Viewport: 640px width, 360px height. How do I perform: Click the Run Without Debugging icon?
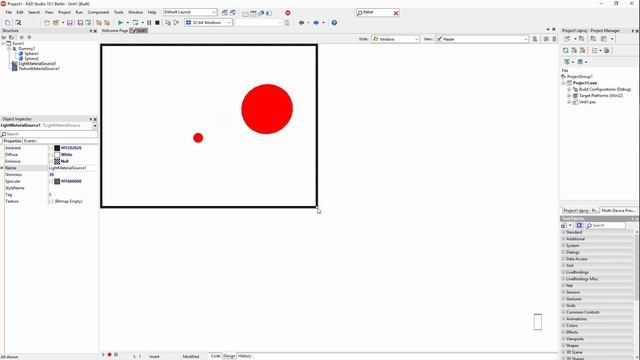[136, 23]
